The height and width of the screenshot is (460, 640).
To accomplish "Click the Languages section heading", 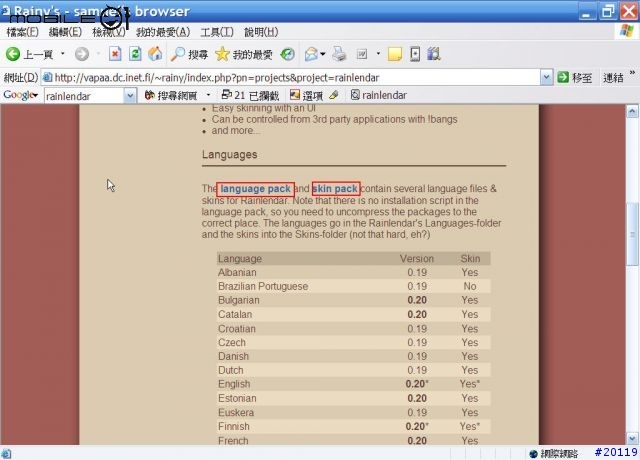I will coord(229,155).
